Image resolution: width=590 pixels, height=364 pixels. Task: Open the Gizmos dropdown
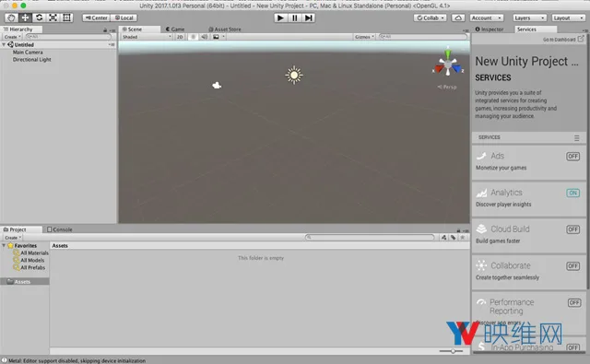pyautogui.click(x=364, y=37)
